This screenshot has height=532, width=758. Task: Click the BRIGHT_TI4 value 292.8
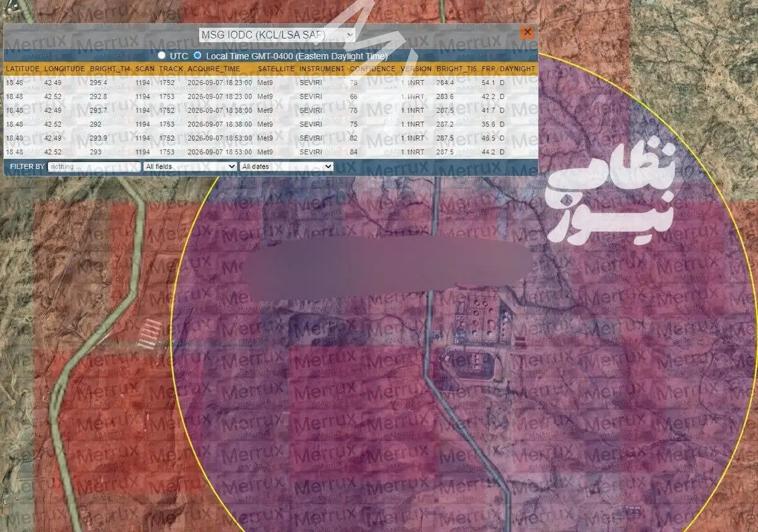click(x=99, y=97)
